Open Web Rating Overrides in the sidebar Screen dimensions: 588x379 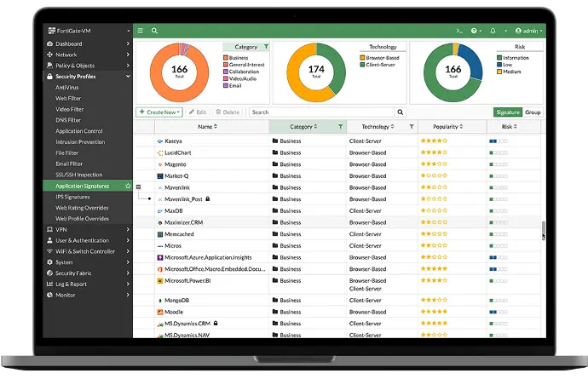82,208
